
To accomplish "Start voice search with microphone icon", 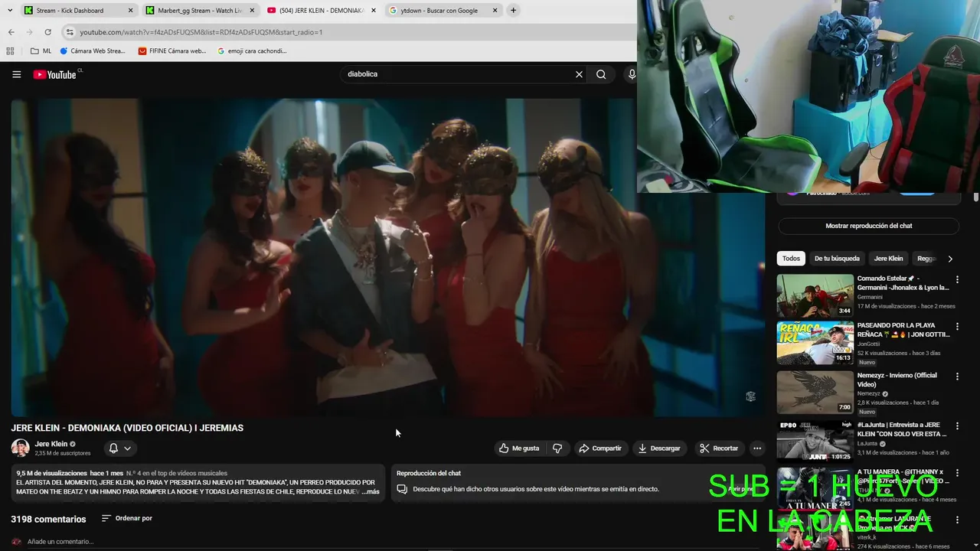I will 632,74.
